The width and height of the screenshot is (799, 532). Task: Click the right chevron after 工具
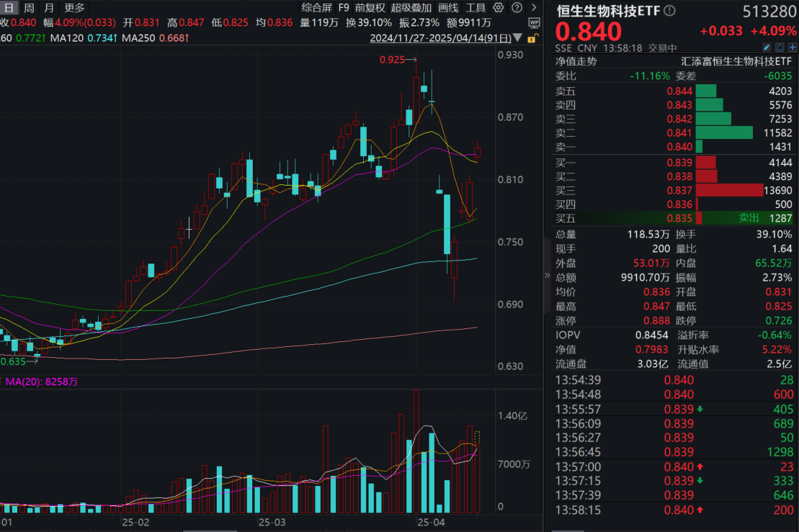[533, 7]
